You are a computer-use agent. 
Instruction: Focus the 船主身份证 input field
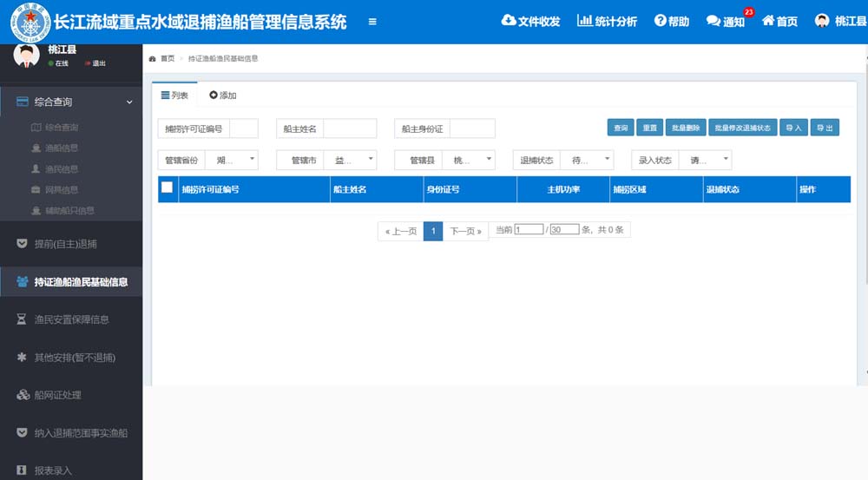(x=473, y=128)
